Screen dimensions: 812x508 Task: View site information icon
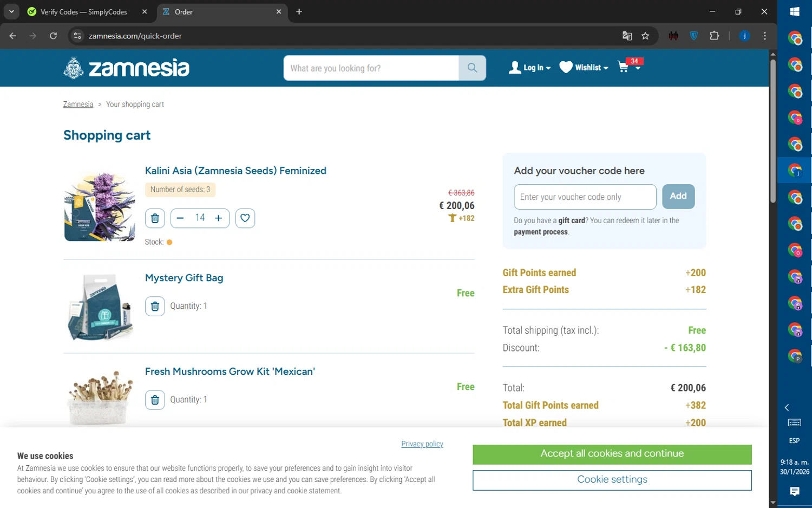[x=77, y=36]
